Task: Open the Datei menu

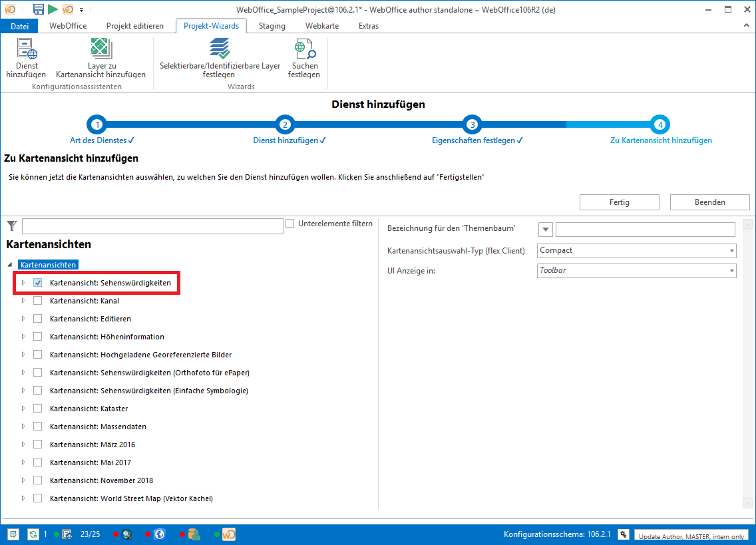Action: 19,26
